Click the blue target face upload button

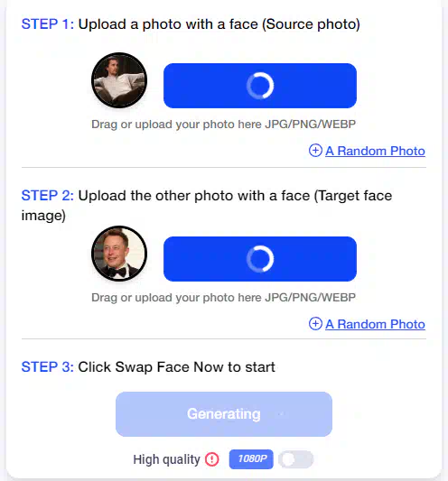pyautogui.click(x=260, y=259)
